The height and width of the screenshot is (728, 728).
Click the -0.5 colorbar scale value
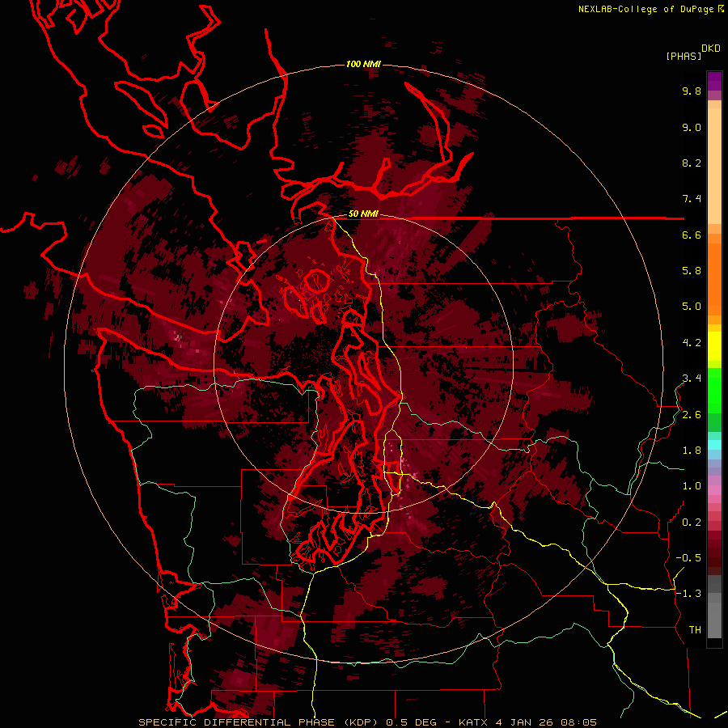[688, 558]
